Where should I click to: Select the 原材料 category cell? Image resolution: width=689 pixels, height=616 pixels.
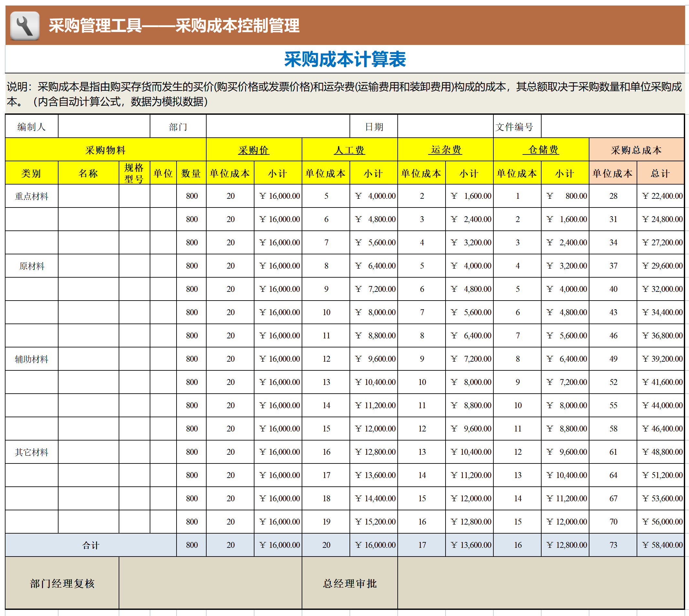(x=31, y=266)
